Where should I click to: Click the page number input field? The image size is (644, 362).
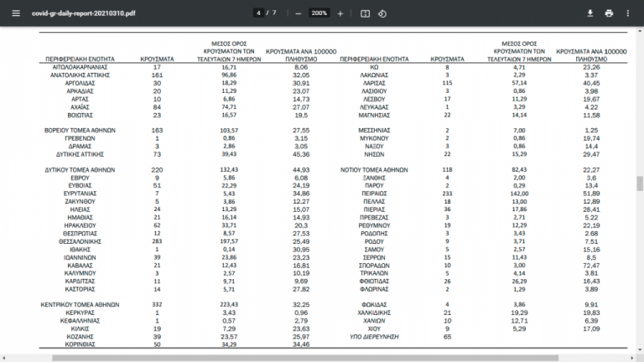[258, 13]
